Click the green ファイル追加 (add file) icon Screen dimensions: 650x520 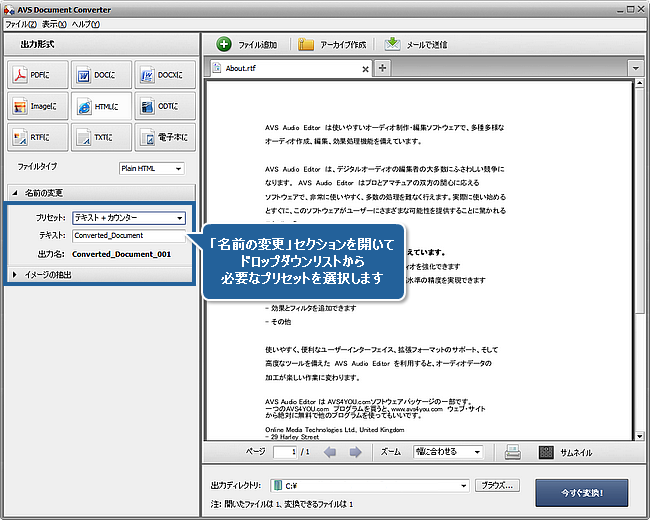pos(224,44)
